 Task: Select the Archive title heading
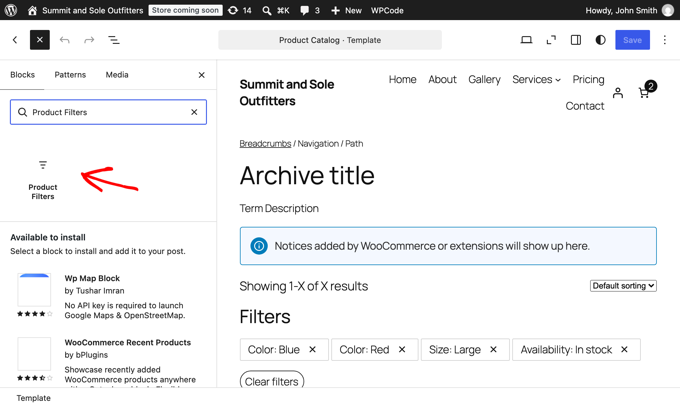click(x=307, y=176)
